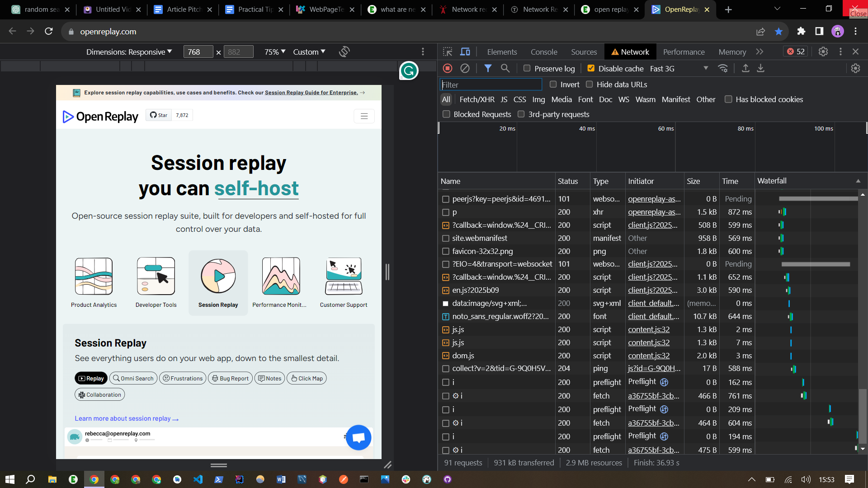
Task: Check Has blocked cookies checkbox
Action: 728,99
